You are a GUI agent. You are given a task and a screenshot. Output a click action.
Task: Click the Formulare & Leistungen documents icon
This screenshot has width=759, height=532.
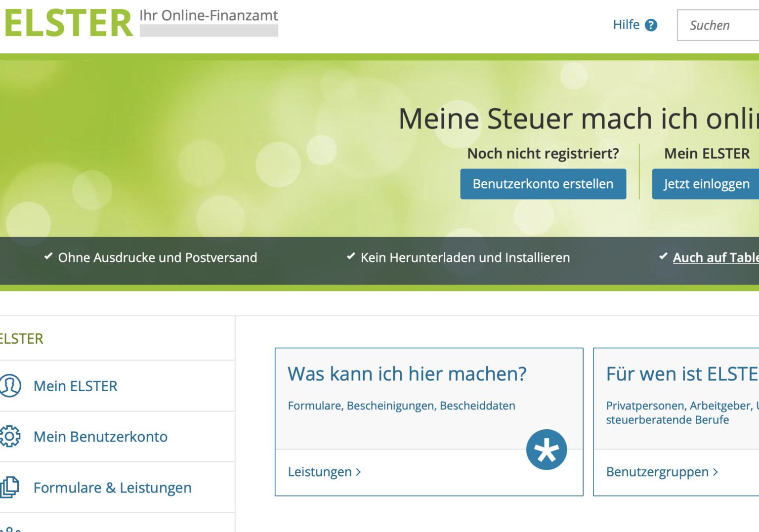click(x=10, y=487)
